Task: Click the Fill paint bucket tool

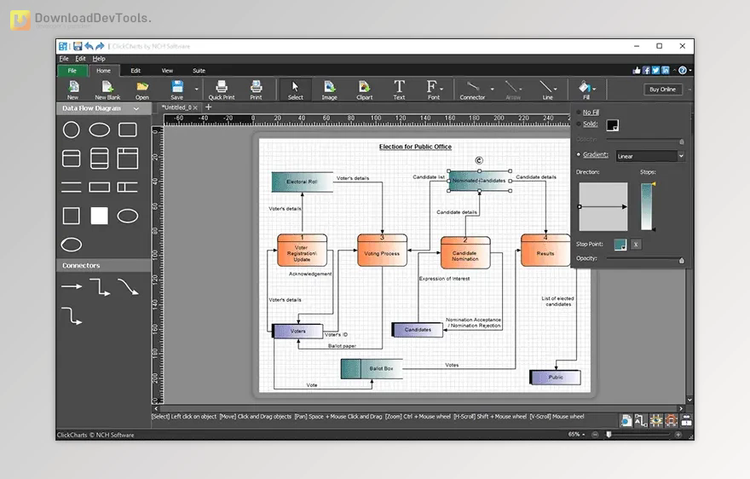Action: pyautogui.click(x=585, y=89)
